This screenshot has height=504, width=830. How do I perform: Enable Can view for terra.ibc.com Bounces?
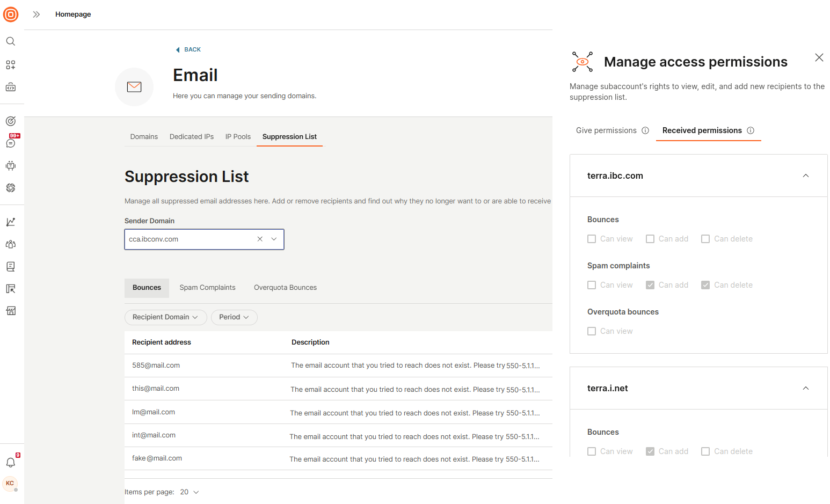pos(592,238)
